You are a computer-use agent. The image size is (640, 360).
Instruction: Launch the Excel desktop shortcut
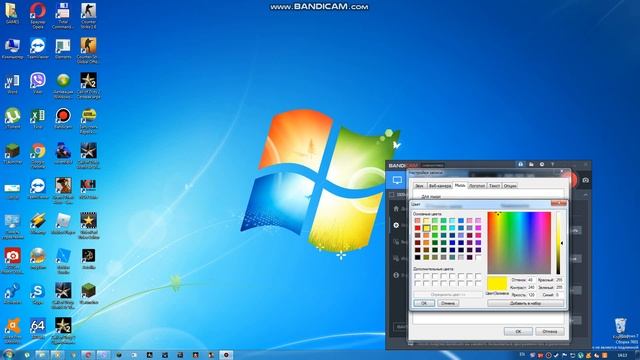tap(38, 118)
